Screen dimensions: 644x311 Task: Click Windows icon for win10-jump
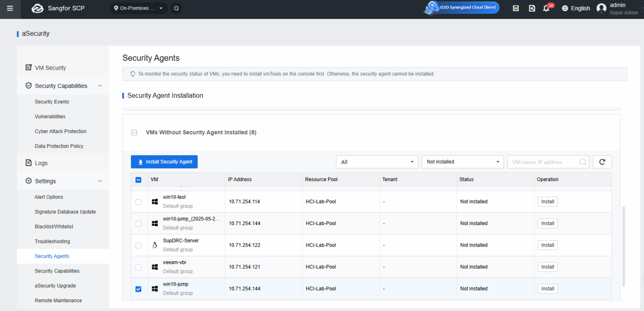[x=155, y=289]
